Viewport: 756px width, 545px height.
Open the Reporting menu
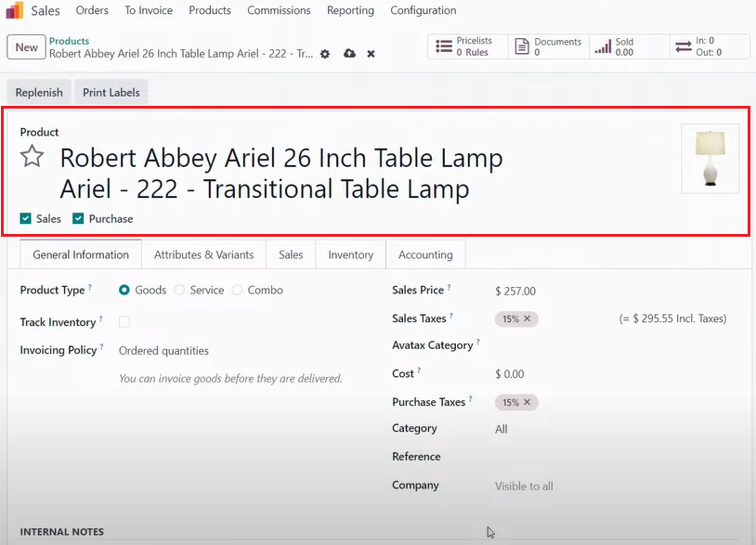coord(350,10)
